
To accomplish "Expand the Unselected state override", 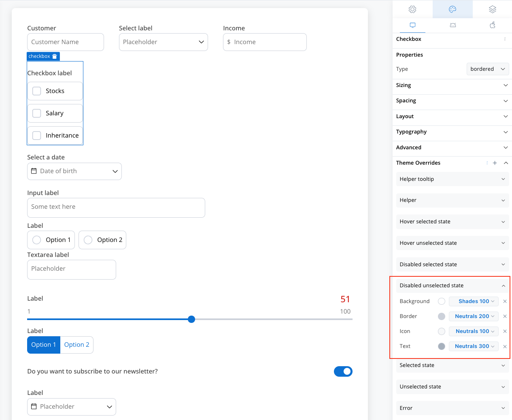I will tap(453, 387).
